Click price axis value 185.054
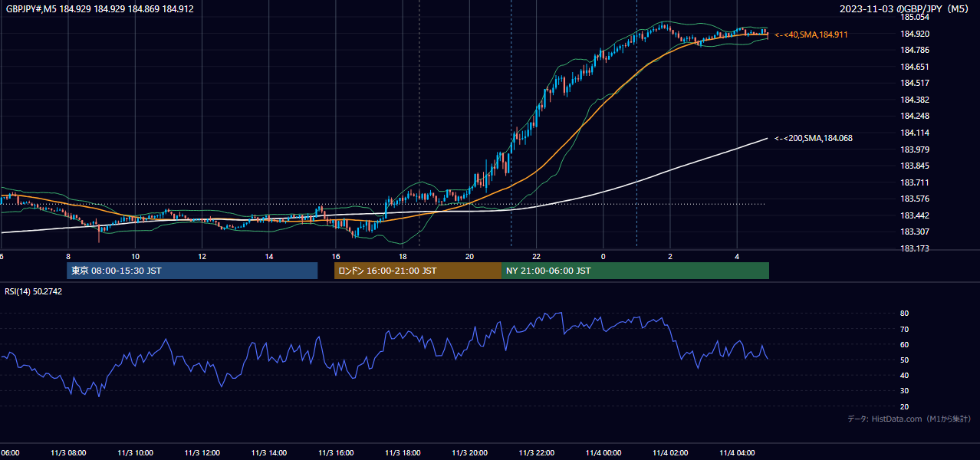 [915, 17]
